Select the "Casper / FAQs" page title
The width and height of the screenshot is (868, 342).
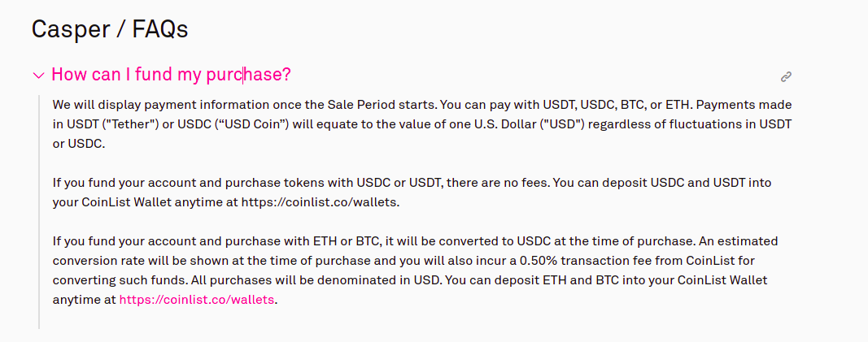110,29
